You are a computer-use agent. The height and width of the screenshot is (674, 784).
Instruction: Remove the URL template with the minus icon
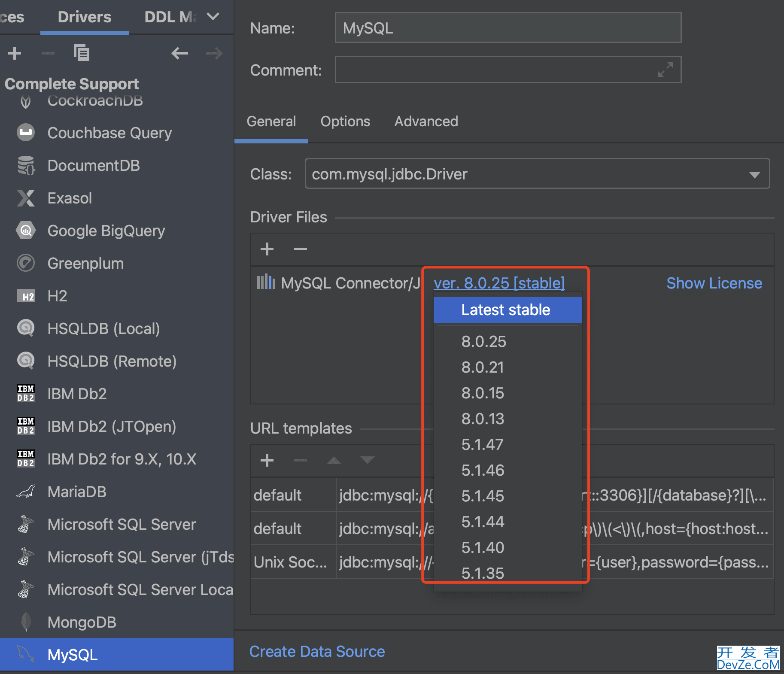[300, 460]
